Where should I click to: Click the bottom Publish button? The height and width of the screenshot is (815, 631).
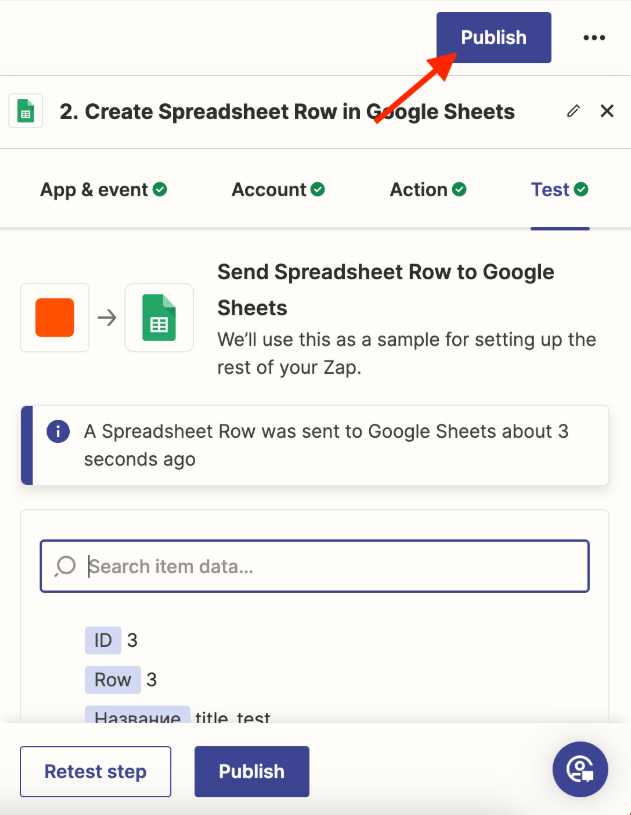tap(251, 771)
